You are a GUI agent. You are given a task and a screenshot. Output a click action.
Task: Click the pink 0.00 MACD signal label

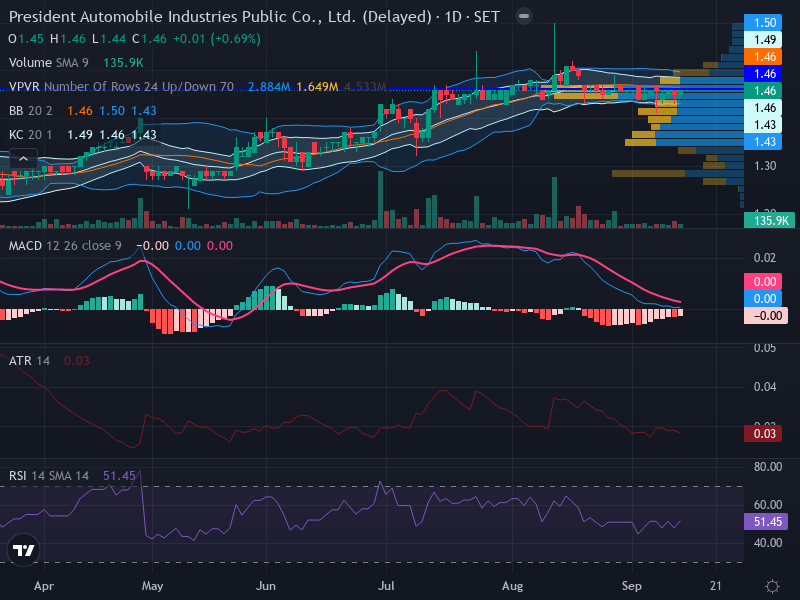click(x=763, y=282)
